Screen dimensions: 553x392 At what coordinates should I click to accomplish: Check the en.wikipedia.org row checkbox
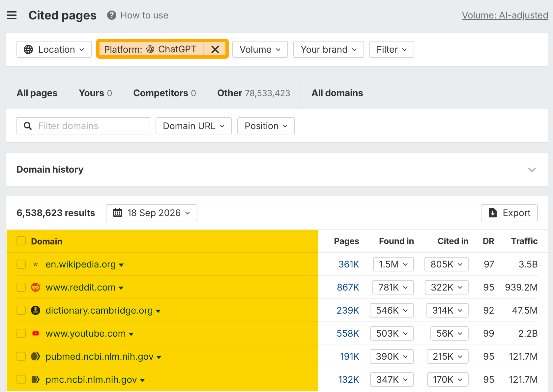21,264
